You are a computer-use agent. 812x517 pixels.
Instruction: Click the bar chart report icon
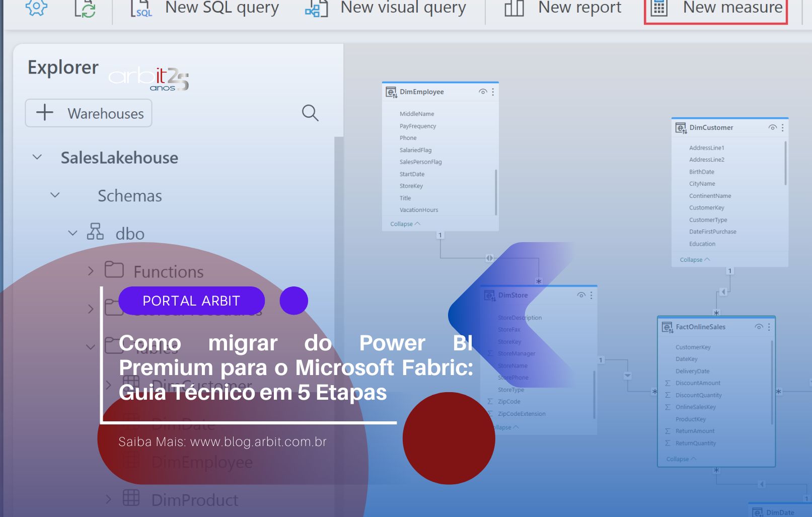(x=514, y=8)
